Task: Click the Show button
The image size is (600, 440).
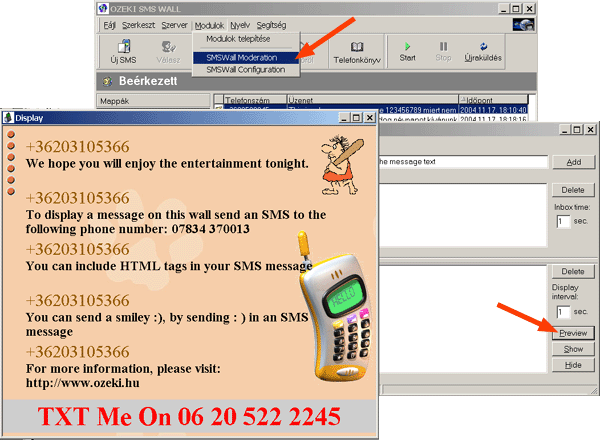Action: pyautogui.click(x=573, y=349)
